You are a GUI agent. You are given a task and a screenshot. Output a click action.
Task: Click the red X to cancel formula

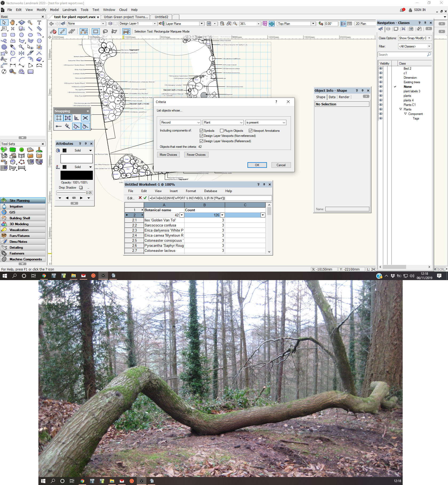140,198
